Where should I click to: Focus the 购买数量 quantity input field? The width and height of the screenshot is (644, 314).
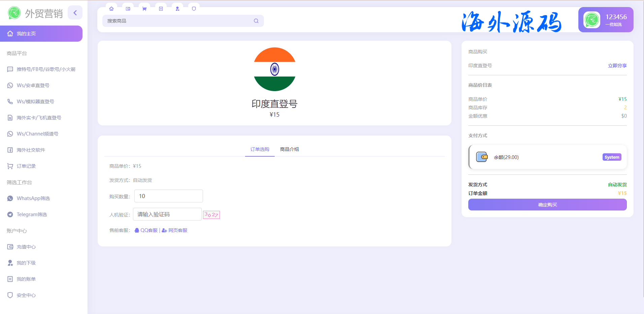[x=168, y=196]
